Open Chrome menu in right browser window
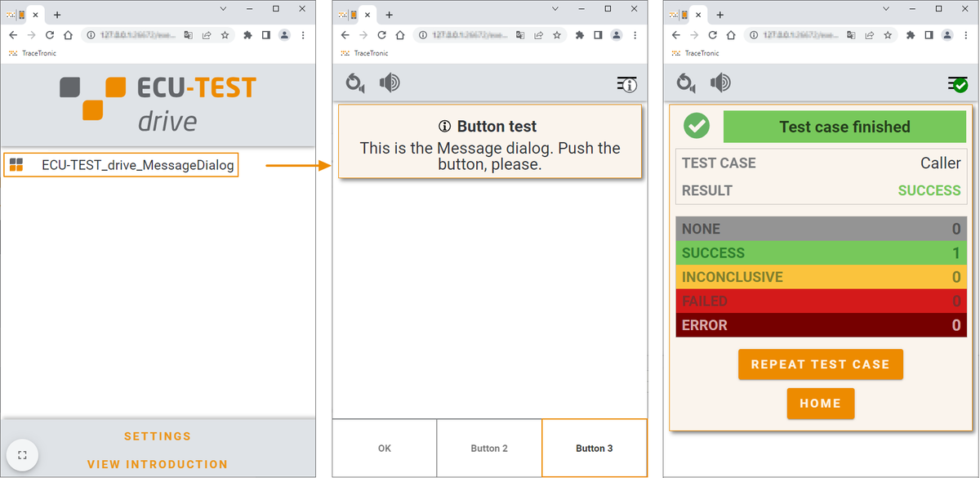This screenshot has height=478, width=980. (966, 35)
